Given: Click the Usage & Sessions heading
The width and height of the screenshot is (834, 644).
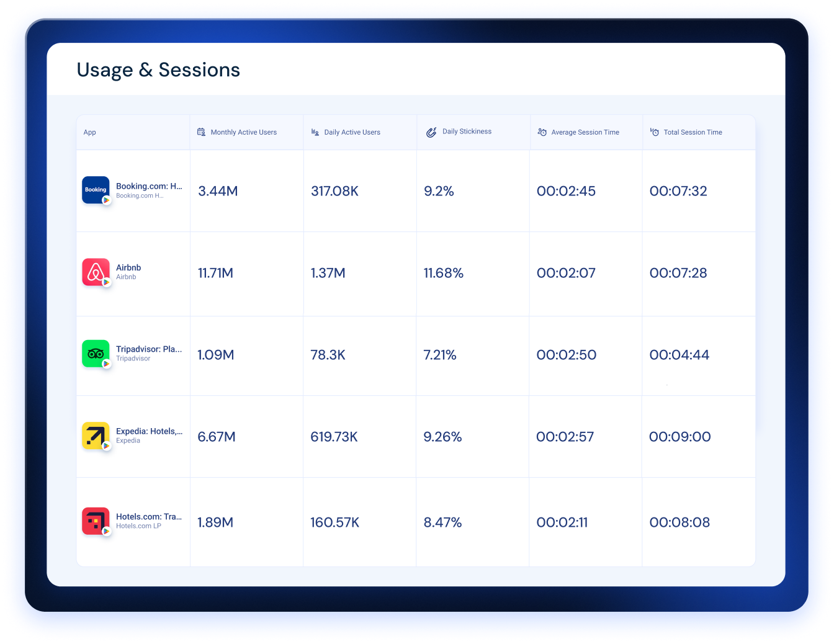Looking at the screenshot, I should tap(158, 70).
